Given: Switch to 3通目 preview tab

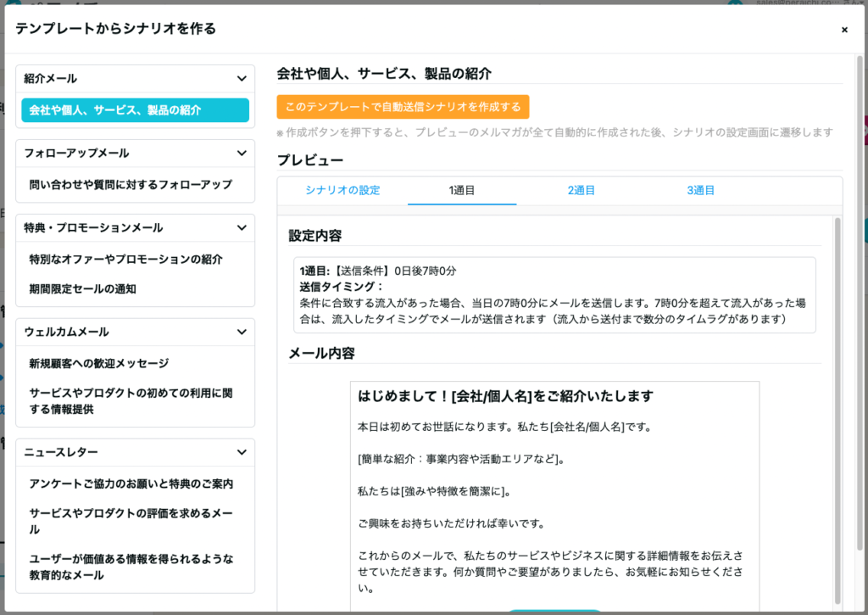Looking at the screenshot, I should [x=700, y=191].
